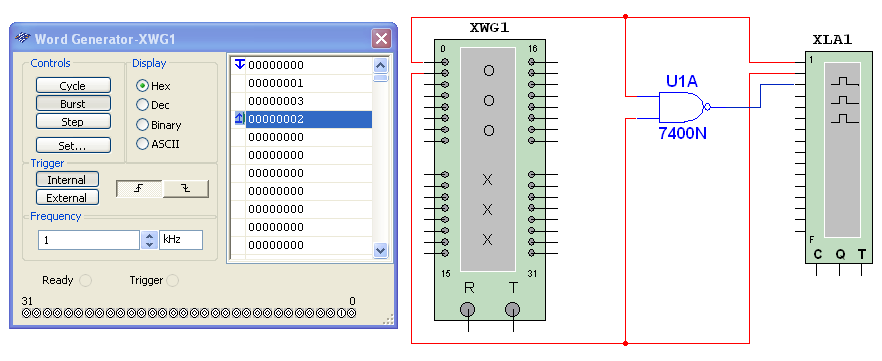Adjust frequency with the stepper arrows
The image size is (882, 361).
coord(149,240)
